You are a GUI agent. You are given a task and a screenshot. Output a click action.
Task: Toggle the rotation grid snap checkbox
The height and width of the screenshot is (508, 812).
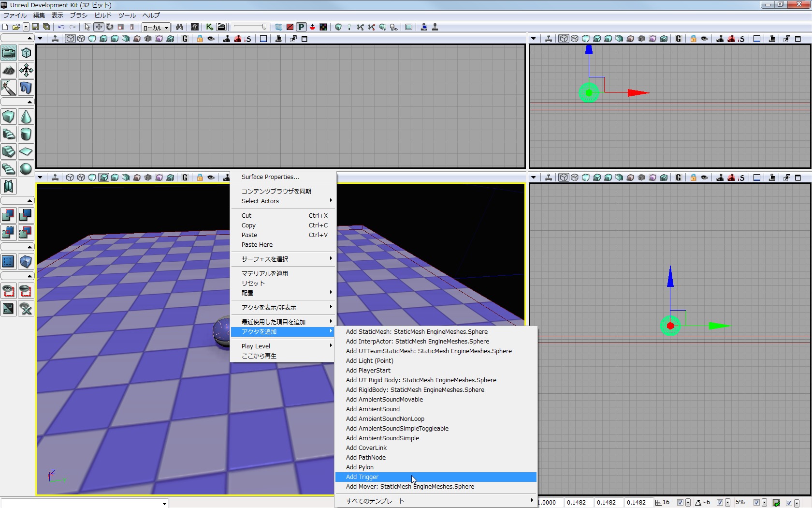click(720, 503)
